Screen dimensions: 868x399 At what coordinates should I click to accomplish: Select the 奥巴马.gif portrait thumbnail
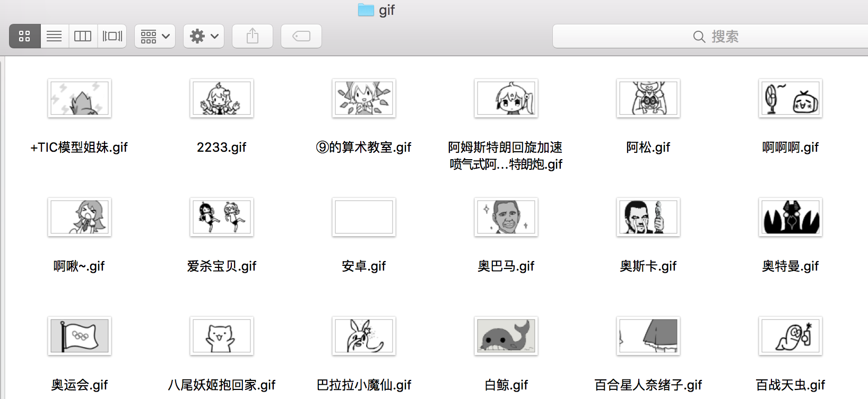pyautogui.click(x=506, y=217)
